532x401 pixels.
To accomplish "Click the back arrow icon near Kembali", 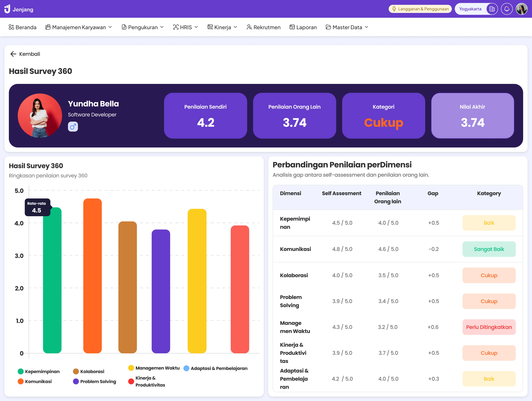I will [13, 54].
